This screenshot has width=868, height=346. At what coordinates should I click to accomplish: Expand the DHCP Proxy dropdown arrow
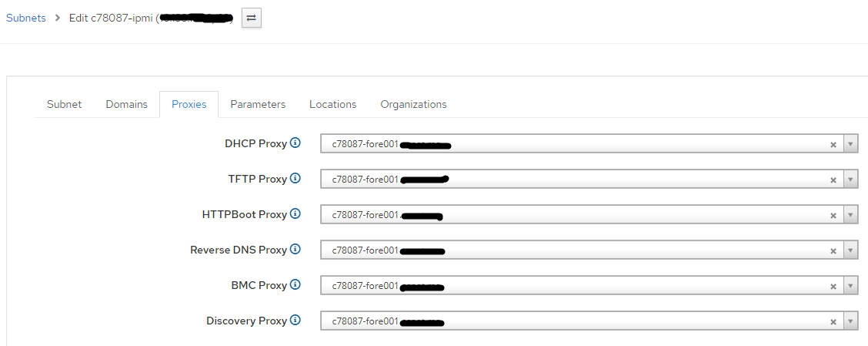(851, 144)
